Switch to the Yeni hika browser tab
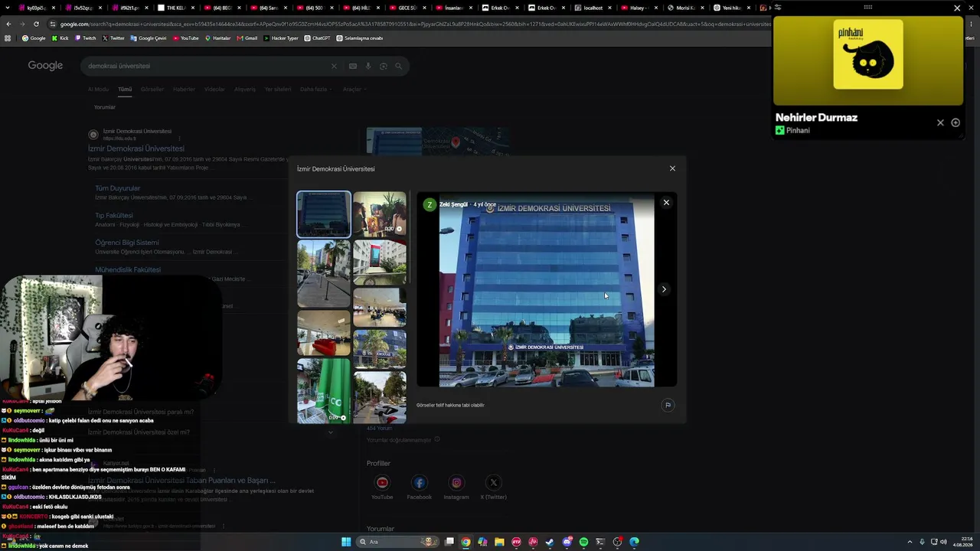 pyautogui.click(x=728, y=8)
